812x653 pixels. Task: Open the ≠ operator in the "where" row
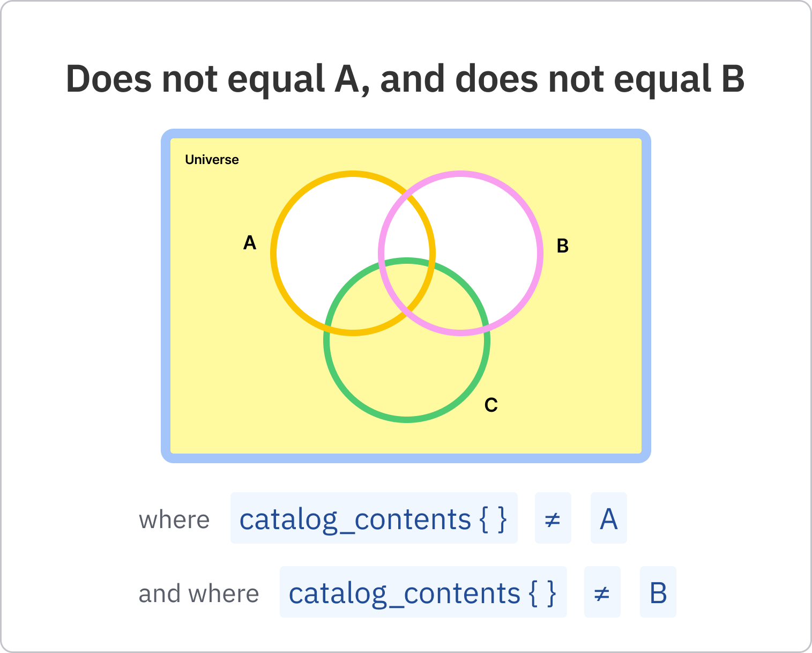click(553, 518)
